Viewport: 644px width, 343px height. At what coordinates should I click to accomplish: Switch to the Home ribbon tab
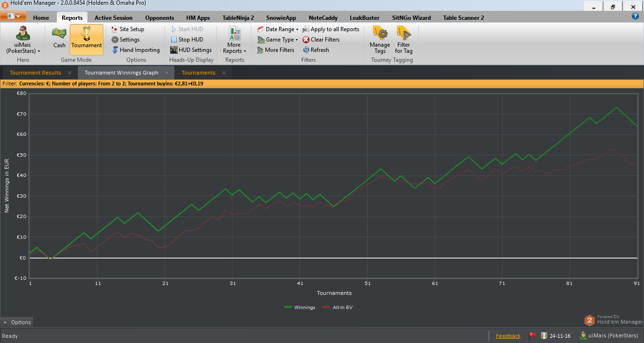41,18
